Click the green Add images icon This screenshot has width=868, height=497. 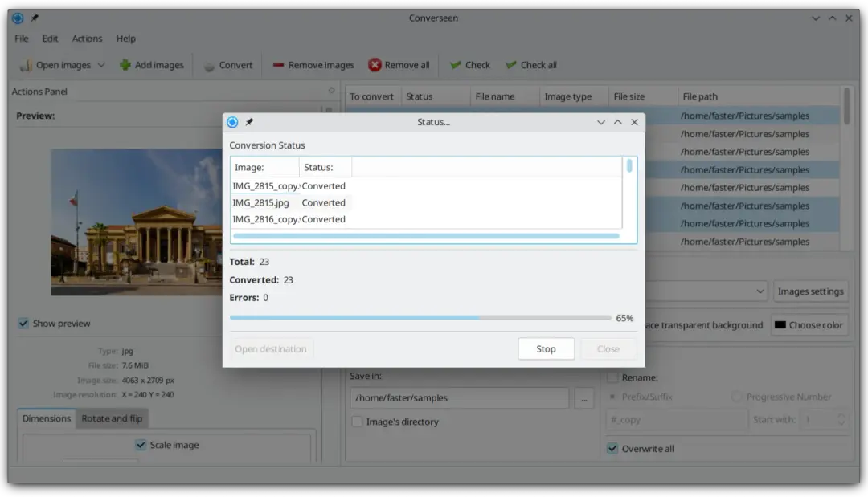[x=125, y=65]
